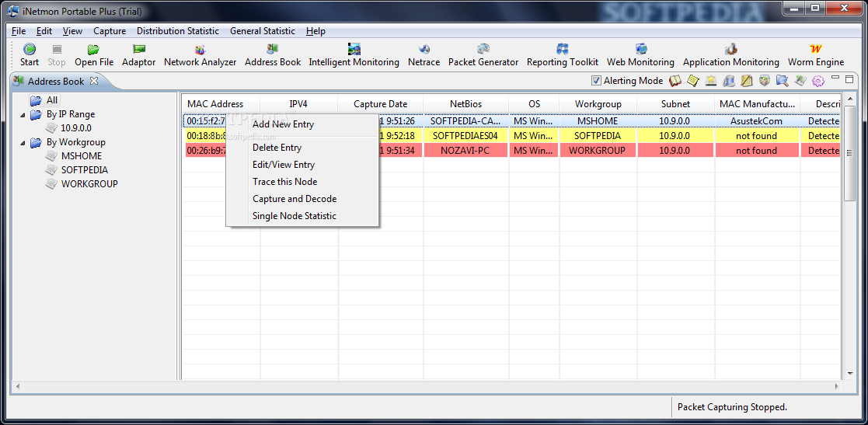The image size is (868, 425).
Task: Select the WORKGROUP tree item
Action: point(89,183)
